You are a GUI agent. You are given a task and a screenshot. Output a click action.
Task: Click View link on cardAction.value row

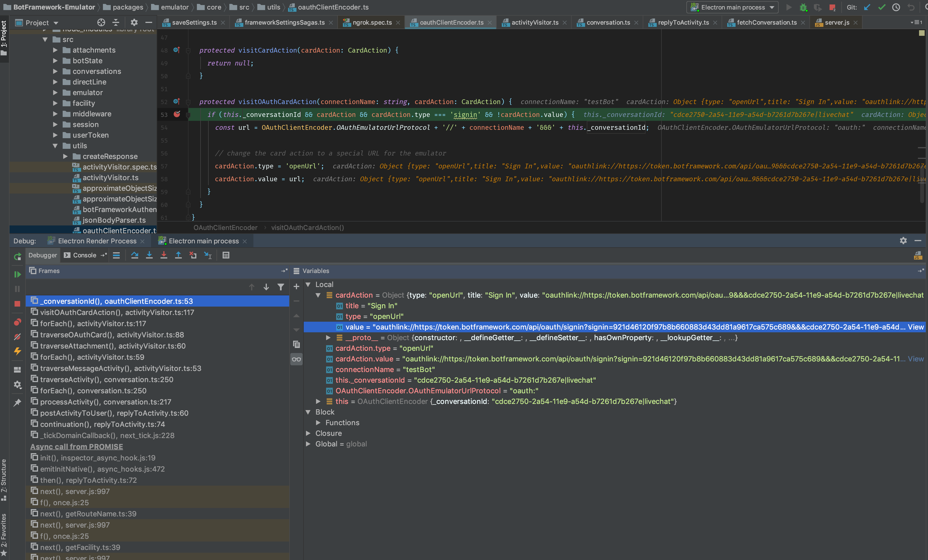click(x=916, y=359)
